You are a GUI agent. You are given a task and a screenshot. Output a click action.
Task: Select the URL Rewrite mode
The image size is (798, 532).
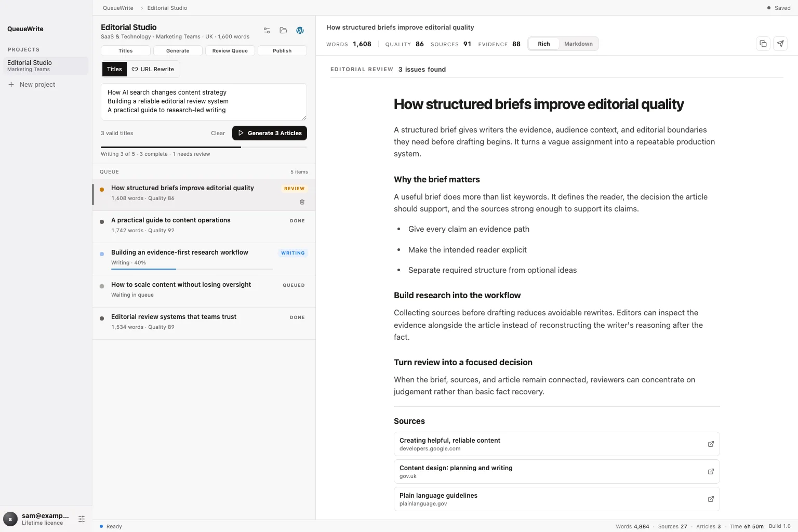153,69
